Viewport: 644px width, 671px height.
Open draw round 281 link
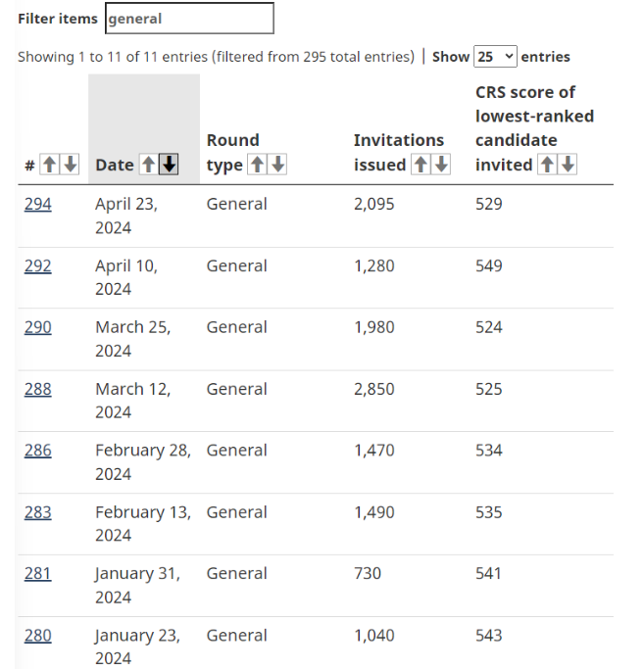(x=37, y=574)
